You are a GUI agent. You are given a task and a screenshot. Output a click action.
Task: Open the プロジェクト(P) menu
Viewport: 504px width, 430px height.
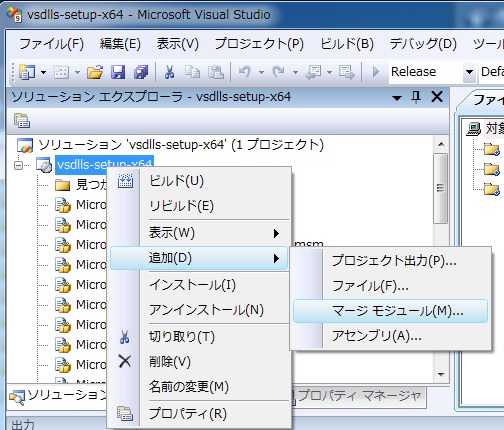[x=259, y=44]
